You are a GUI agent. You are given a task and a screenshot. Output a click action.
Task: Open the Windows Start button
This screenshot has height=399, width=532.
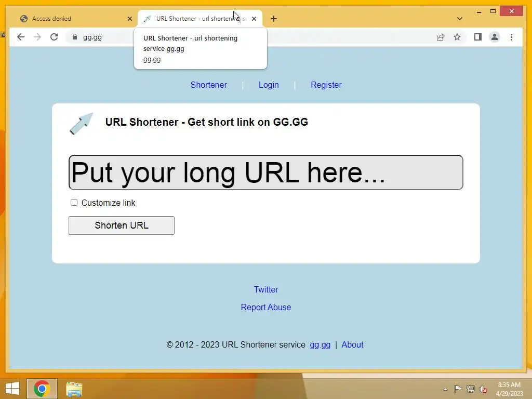pos(12,389)
